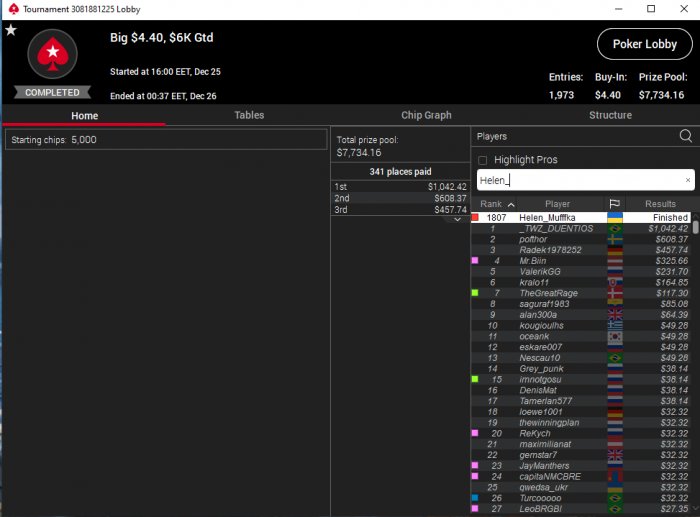This screenshot has width=700, height=517.
Task: Click the red color tag next to Helen_Mufffka
Action: (x=475, y=217)
